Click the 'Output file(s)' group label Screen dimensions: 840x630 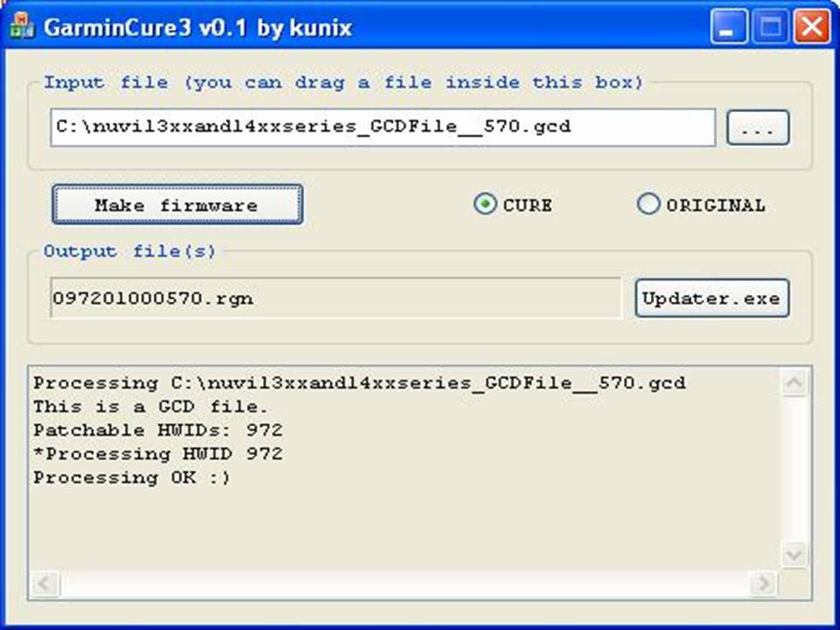pyautogui.click(x=129, y=251)
